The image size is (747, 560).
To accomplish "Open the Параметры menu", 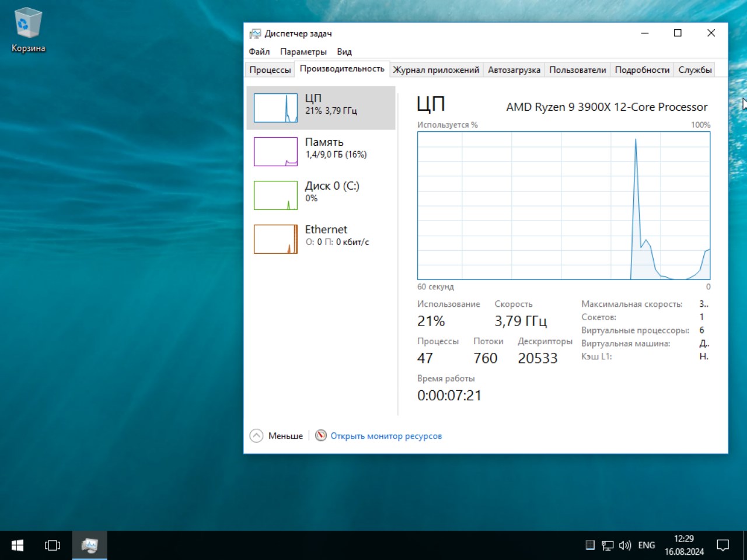I will (303, 52).
